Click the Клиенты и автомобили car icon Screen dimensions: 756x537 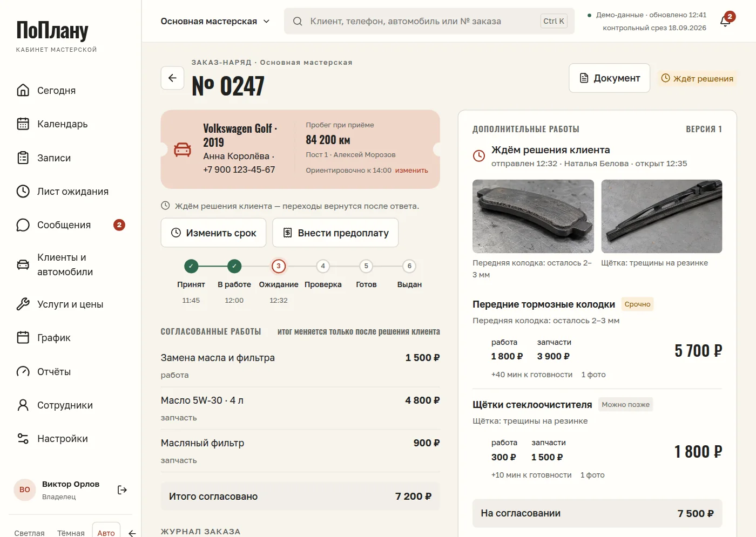tap(23, 264)
